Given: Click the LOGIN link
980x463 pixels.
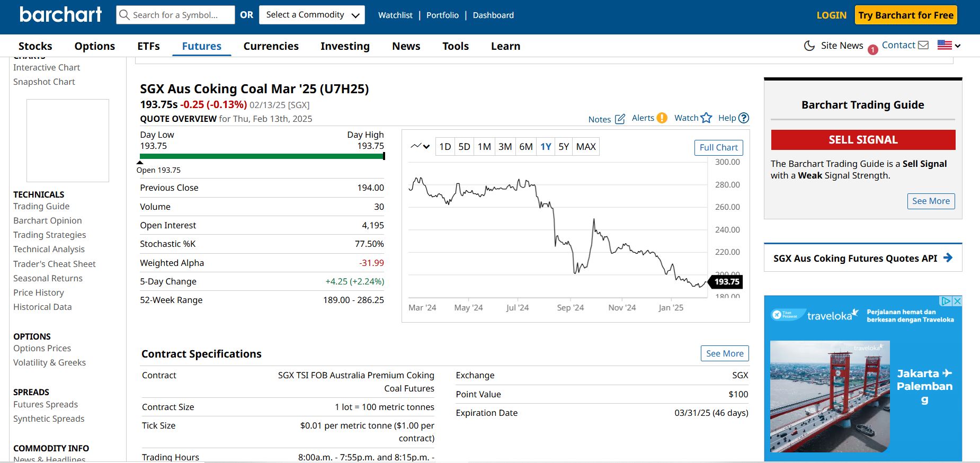Looking at the screenshot, I should [831, 15].
